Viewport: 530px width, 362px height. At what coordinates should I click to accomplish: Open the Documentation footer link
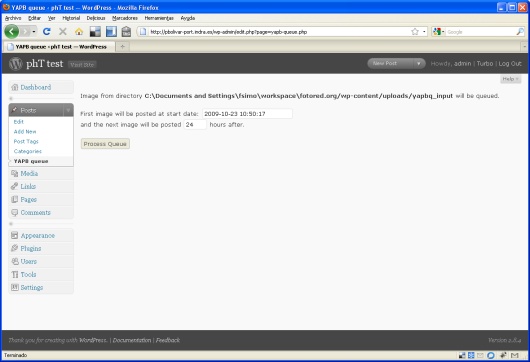click(x=132, y=340)
